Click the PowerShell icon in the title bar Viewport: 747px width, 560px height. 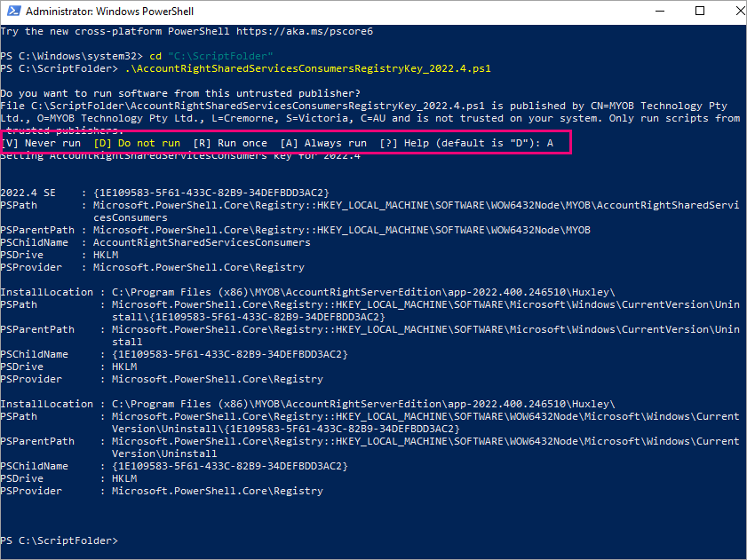[13, 12]
